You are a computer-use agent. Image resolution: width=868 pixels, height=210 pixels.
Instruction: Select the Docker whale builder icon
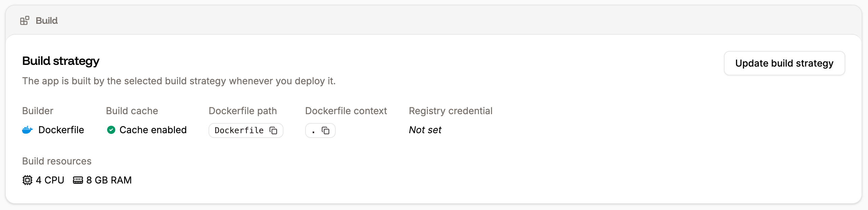[x=27, y=129]
